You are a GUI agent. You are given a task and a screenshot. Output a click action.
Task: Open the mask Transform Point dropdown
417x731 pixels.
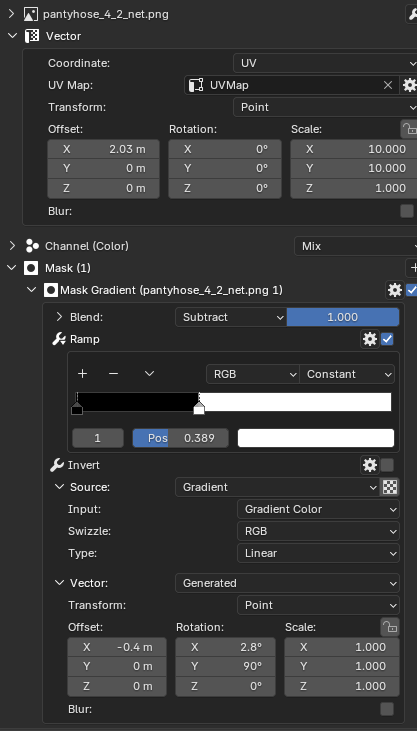(x=318, y=605)
